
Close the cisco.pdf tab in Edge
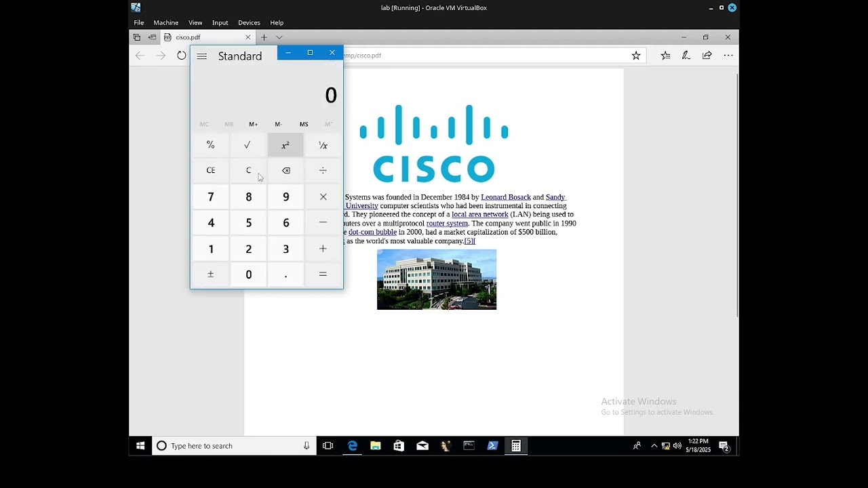(248, 37)
